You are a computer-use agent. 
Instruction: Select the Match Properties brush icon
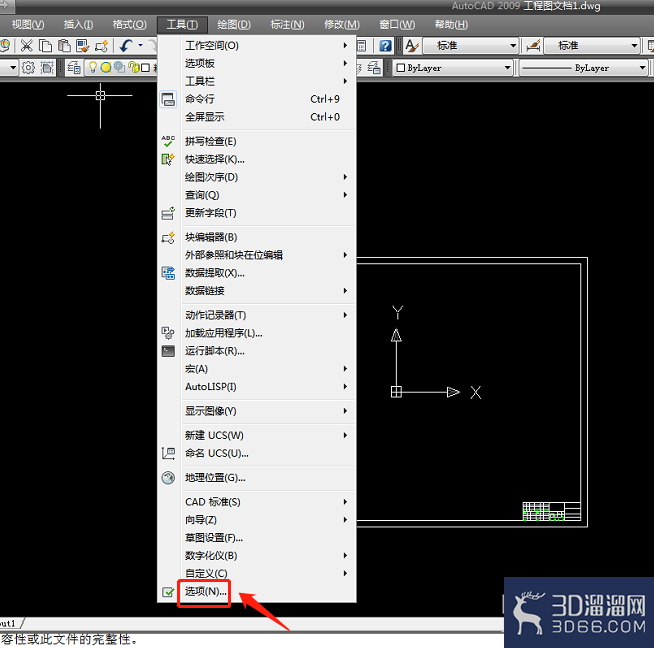point(83,45)
